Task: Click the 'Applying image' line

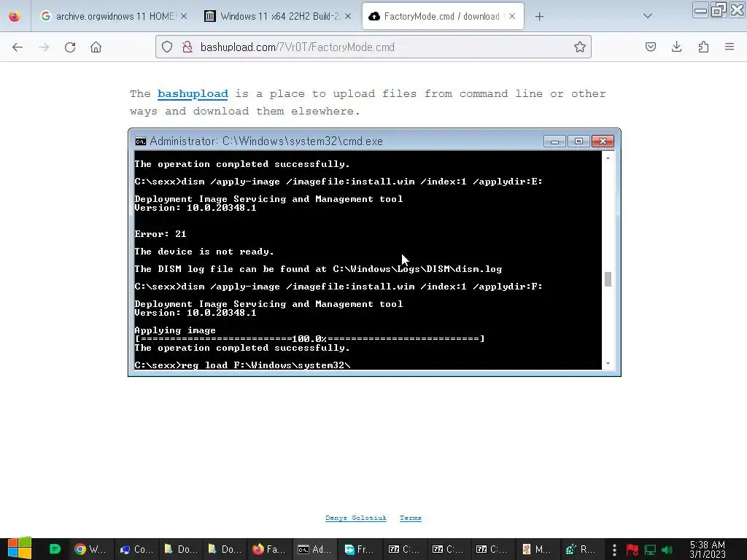Action: coord(175,330)
